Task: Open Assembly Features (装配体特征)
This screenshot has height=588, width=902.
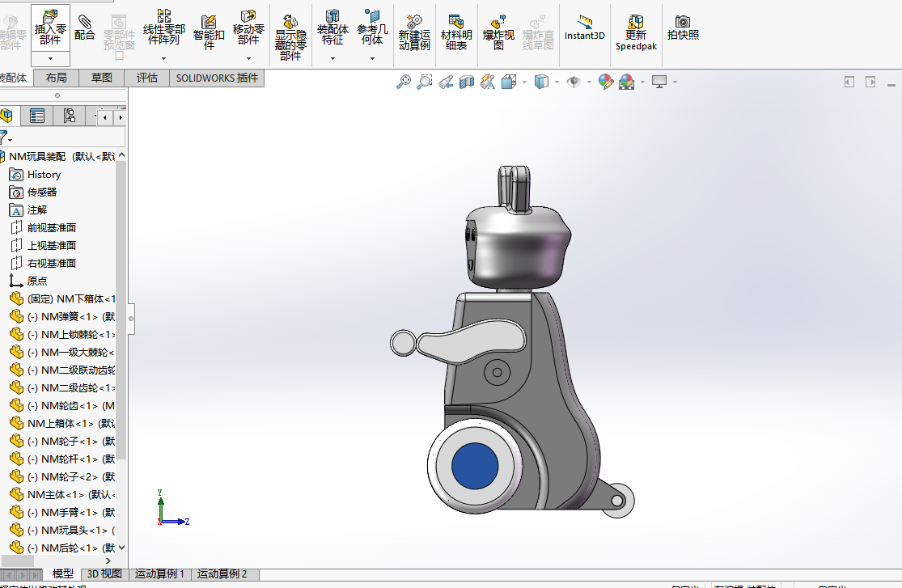Action: (332, 27)
